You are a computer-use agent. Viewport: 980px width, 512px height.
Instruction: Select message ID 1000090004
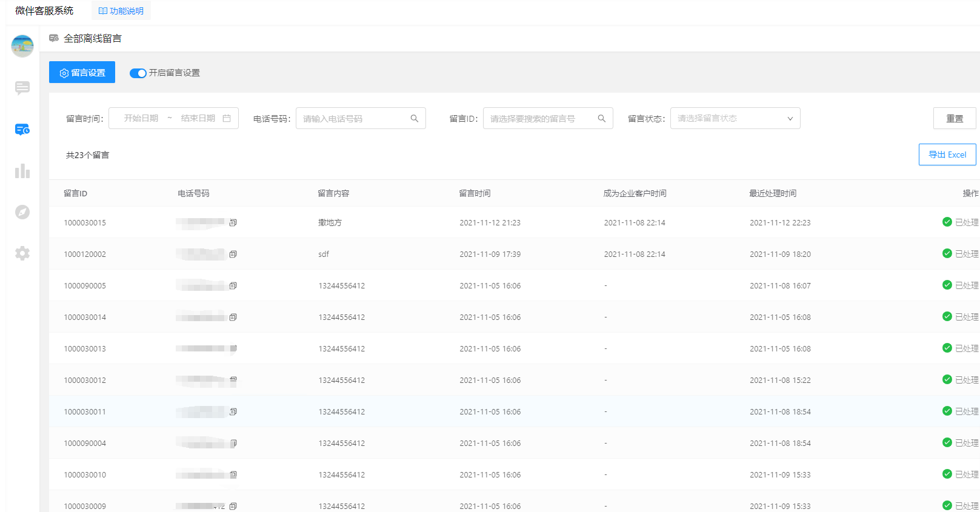click(x=85, y=443)
